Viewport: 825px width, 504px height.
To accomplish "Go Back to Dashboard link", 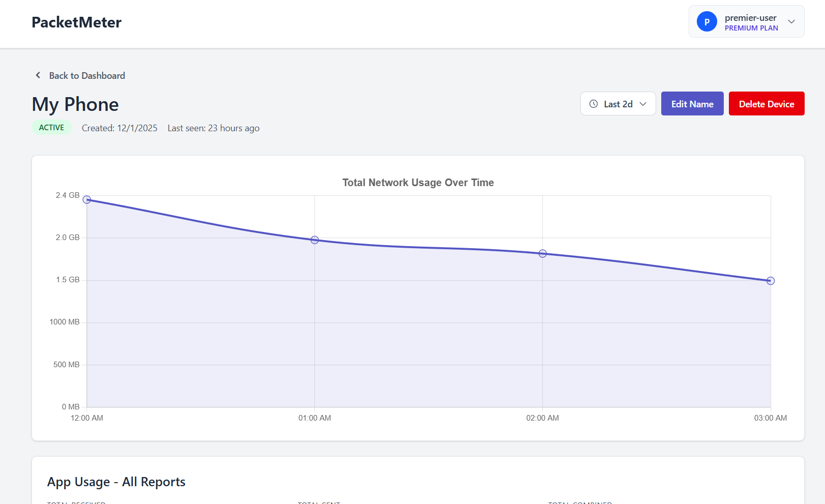I will coord(87,75).
